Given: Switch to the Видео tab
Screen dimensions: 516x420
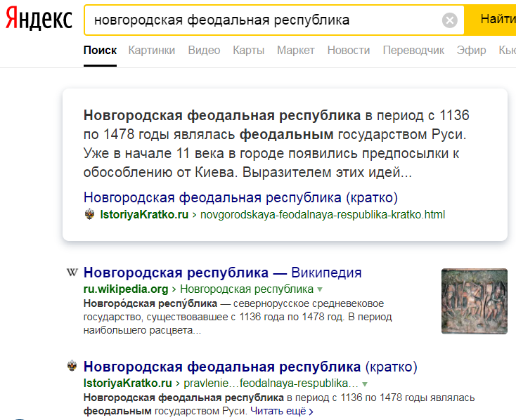Looking at the screenshot, I should [204, 51].
